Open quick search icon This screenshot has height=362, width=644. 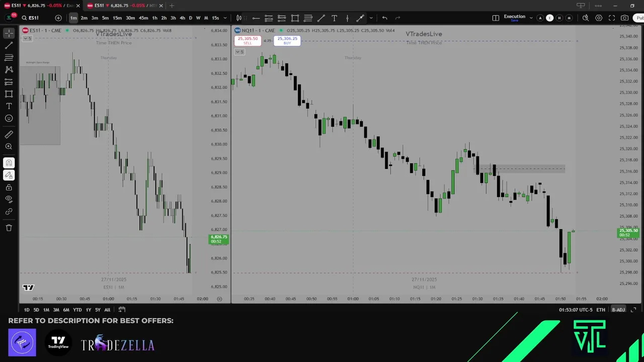point(586,18)
